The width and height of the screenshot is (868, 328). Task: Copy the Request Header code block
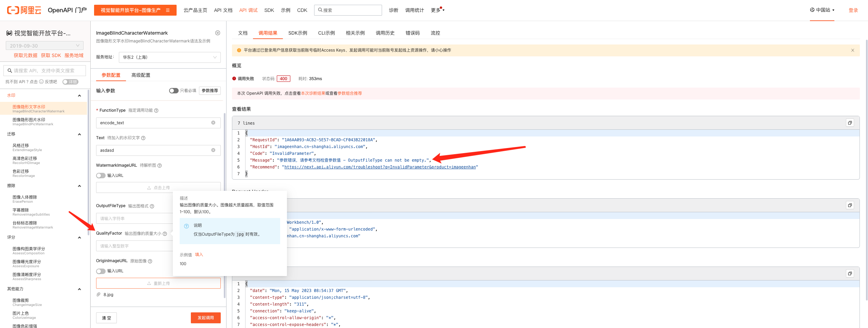click(850, 205)
